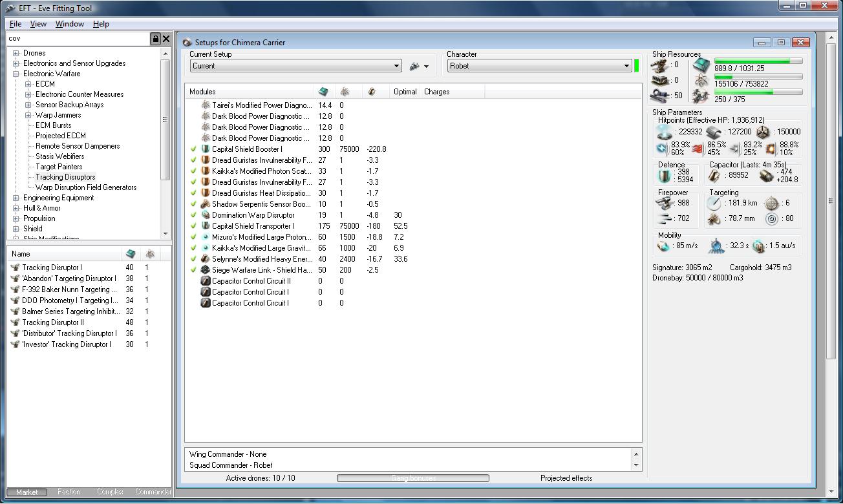
Task: Click the Kaikka's Modified Photon Scattering module icon
Action: coord(206,171)
